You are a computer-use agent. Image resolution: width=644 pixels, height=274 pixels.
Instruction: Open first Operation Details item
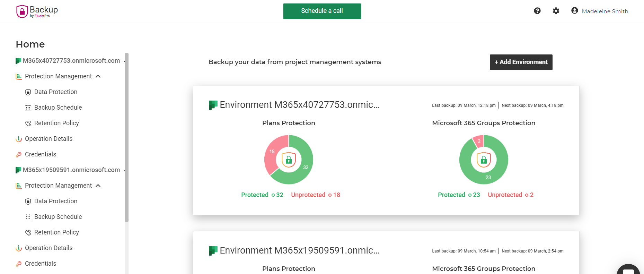click(x=48, y=139)
